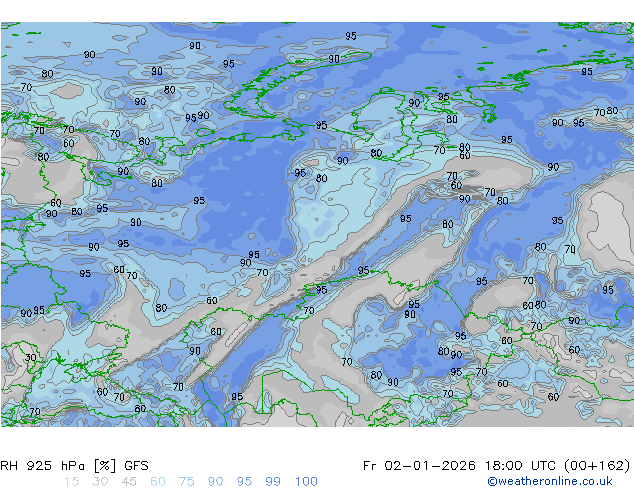This screenshot has width=634, height=490.
Task: Click the weatheronline.co.uk copyright link
Action: pyautogui.click(x=550, y=481)
